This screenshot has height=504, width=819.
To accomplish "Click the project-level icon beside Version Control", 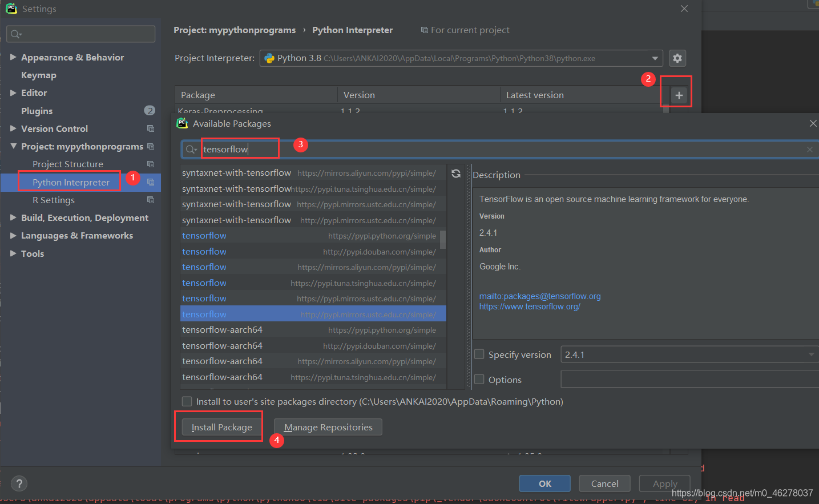I will tap(151, 128).
